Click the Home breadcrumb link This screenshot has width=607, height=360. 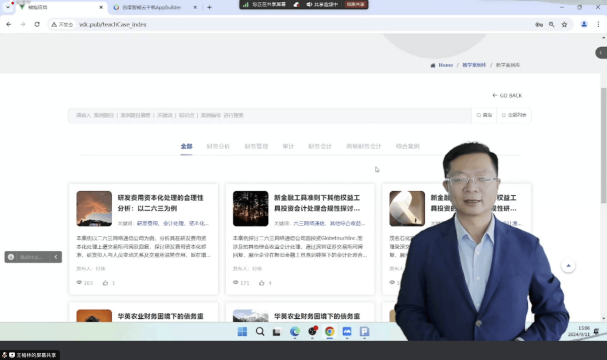(x=446, y=65)
